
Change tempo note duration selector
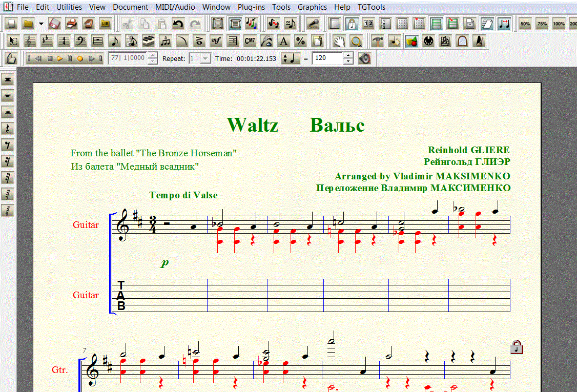point(291,58)
